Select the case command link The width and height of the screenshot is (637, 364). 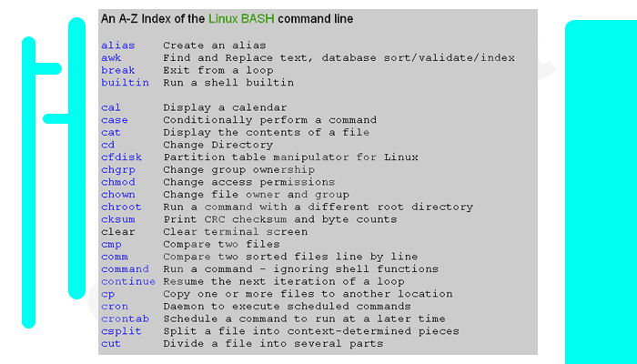coord(114,120)
